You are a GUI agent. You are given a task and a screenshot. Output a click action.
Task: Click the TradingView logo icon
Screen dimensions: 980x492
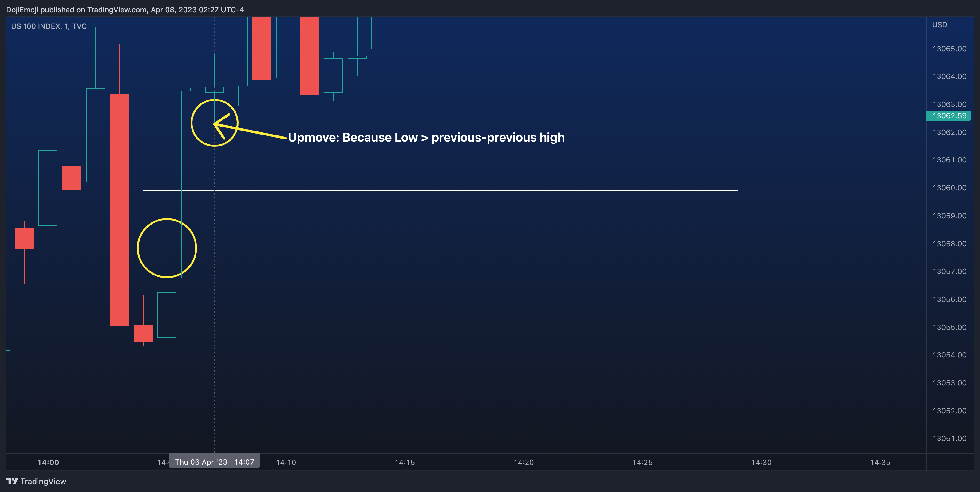[x=12, y=481]
